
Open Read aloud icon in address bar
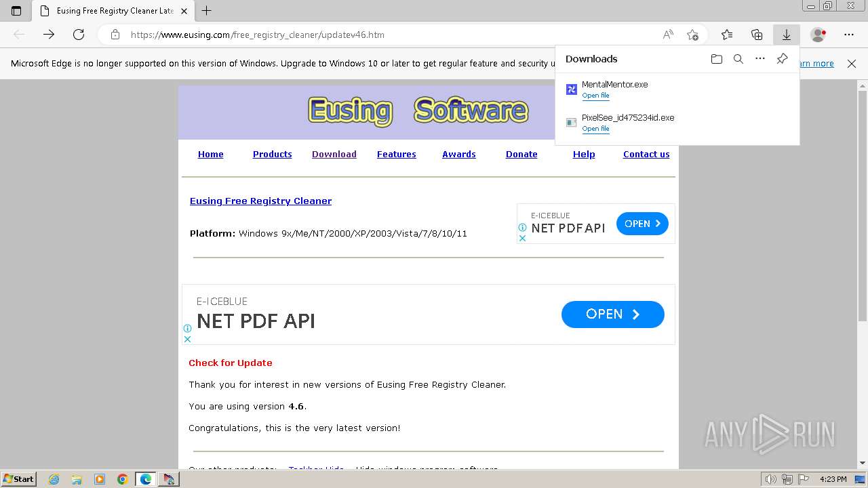pos(668,35)
